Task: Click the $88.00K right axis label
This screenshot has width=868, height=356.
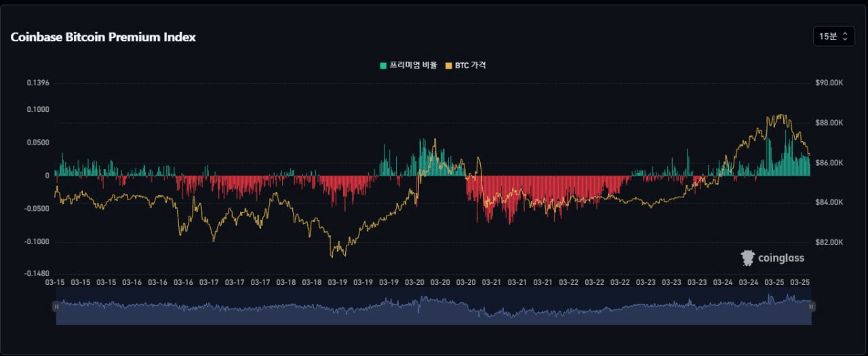Action: coord(829,123)
